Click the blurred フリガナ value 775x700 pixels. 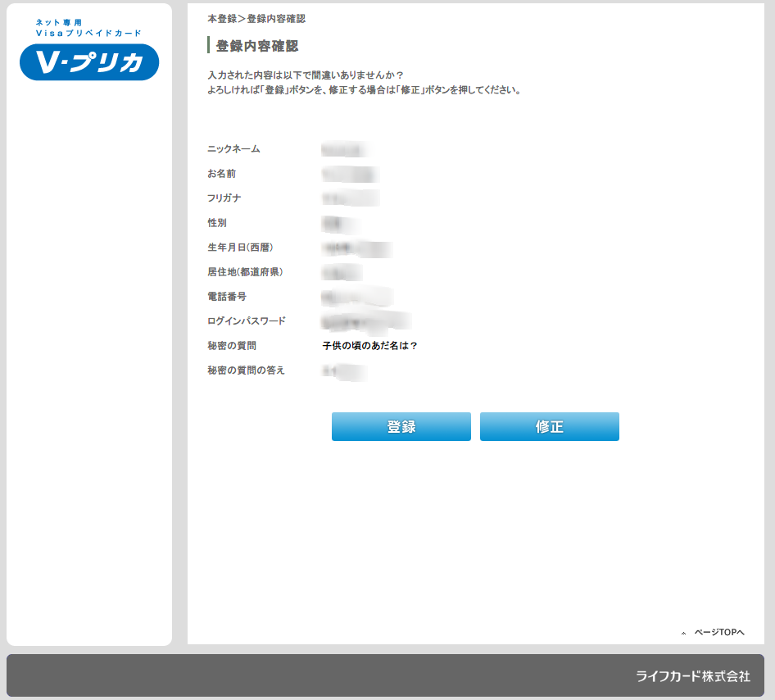(x=350, y=198)
